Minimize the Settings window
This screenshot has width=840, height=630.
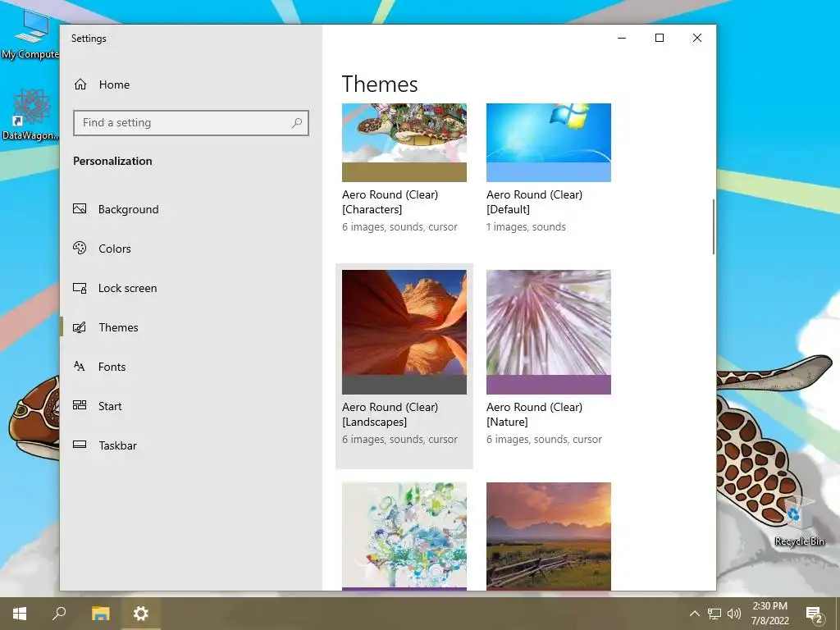[622, 38]
